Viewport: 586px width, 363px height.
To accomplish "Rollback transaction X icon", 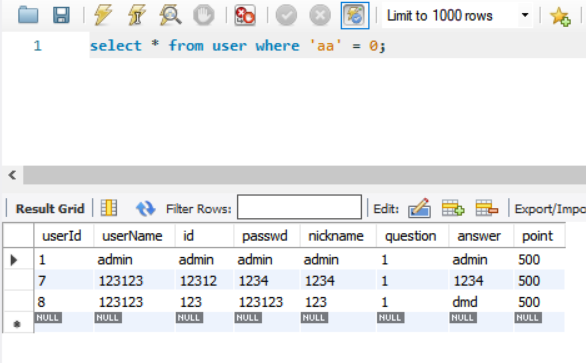I will tap(320, 15).
